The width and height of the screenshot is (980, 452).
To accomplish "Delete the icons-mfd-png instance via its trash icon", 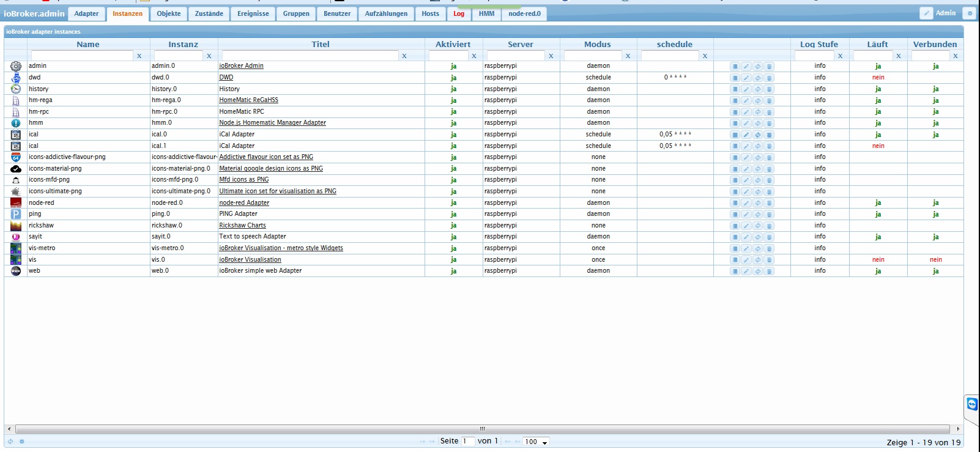I will click(x=770, y=180).
